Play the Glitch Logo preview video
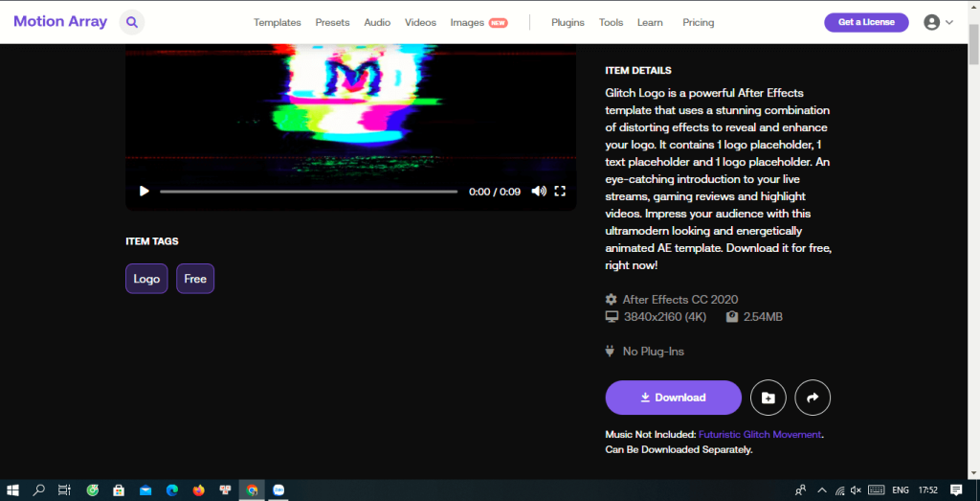This screenshot has width=980, height=501. [145, 191]
